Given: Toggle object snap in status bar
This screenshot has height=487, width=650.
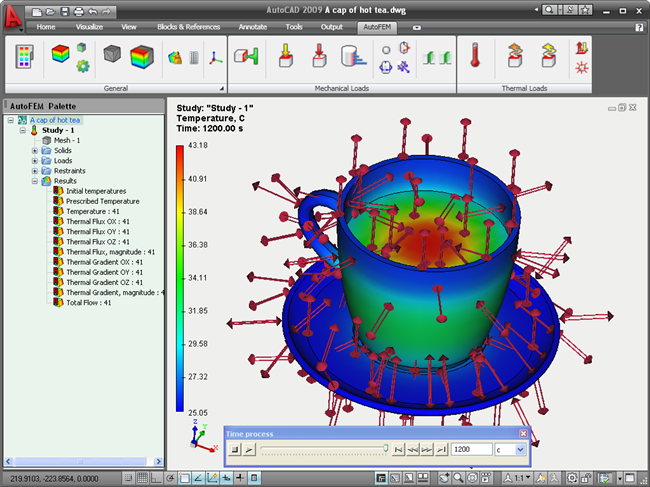Looking at the screenshot, I should [x=184, y=478].
